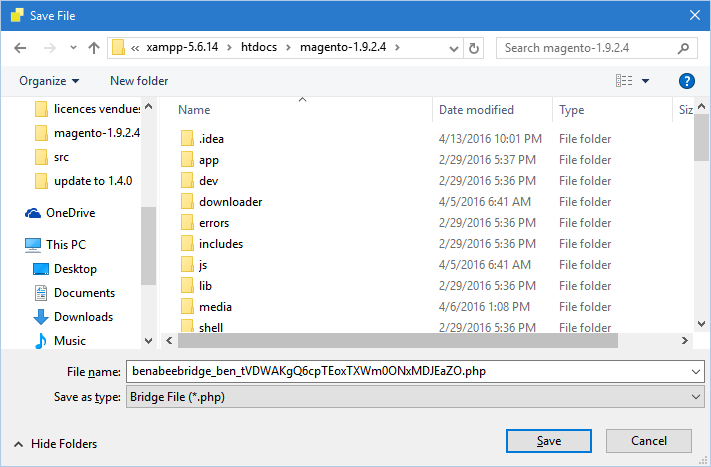711x467 pixels.
Task: Click the Refresh button in address bar
Action: click(x=474, y=48)
